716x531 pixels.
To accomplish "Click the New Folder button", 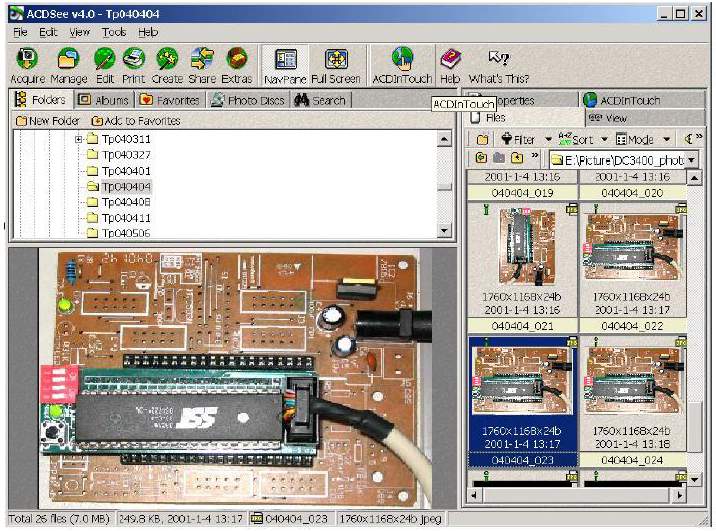I will [47, 121].
